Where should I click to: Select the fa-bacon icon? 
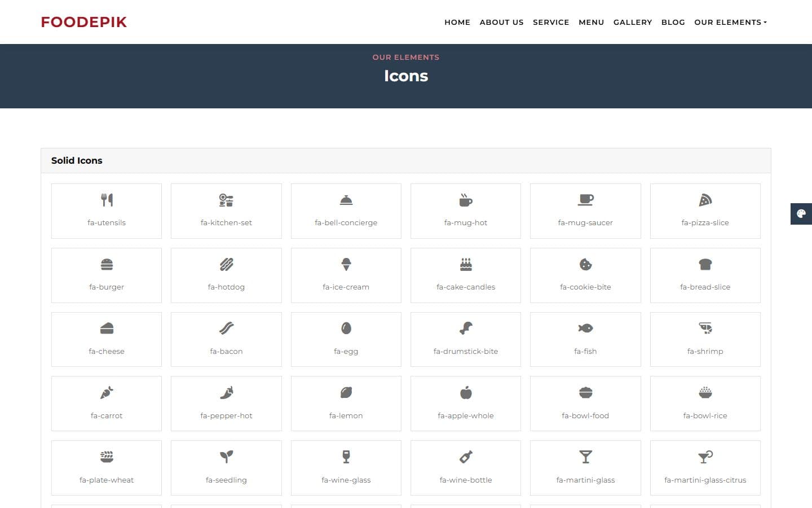pos(226,329)
